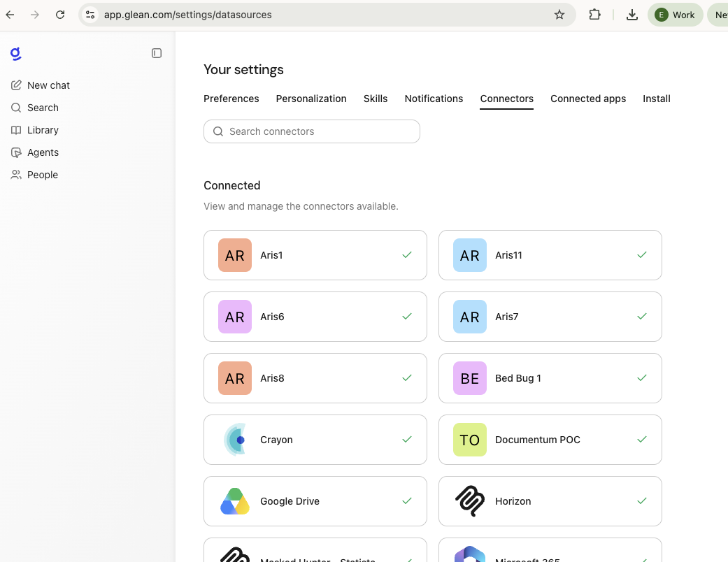Open the Aris1 connector name

[x=271, y=255]
